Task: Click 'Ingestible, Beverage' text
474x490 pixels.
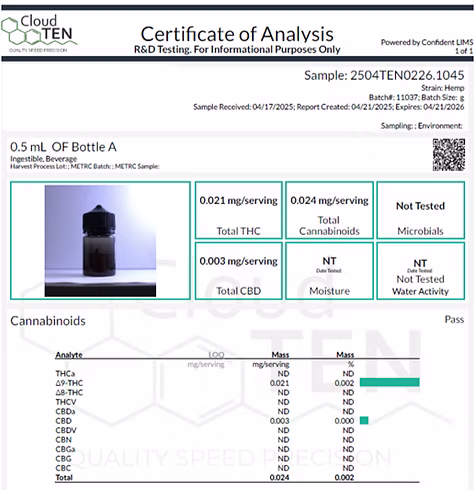Action: 43,159
